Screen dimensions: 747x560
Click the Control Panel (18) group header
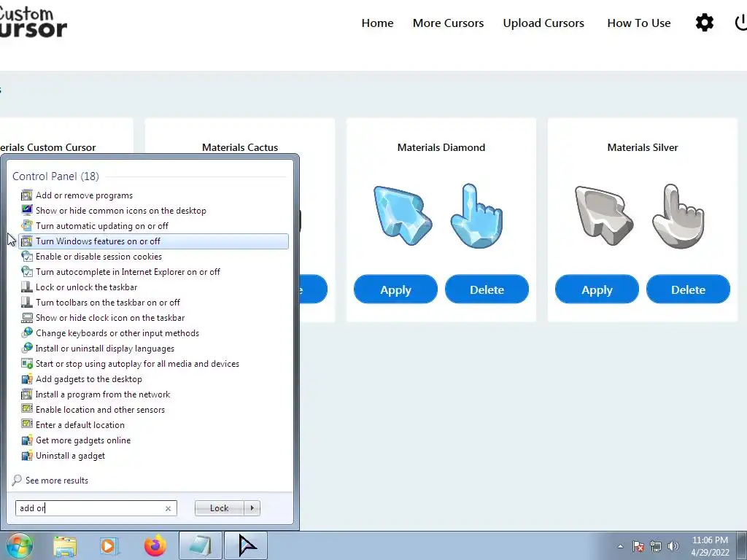(55, 176)
